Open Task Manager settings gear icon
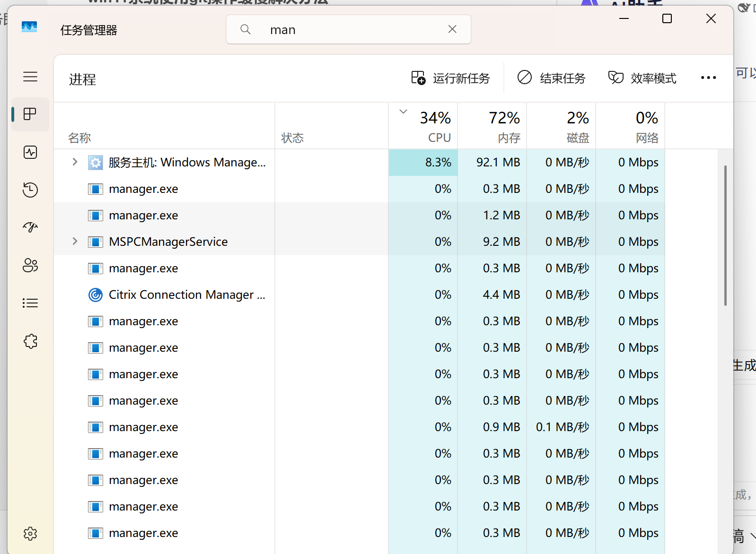 pyautogui.click(x=30, y=534)
